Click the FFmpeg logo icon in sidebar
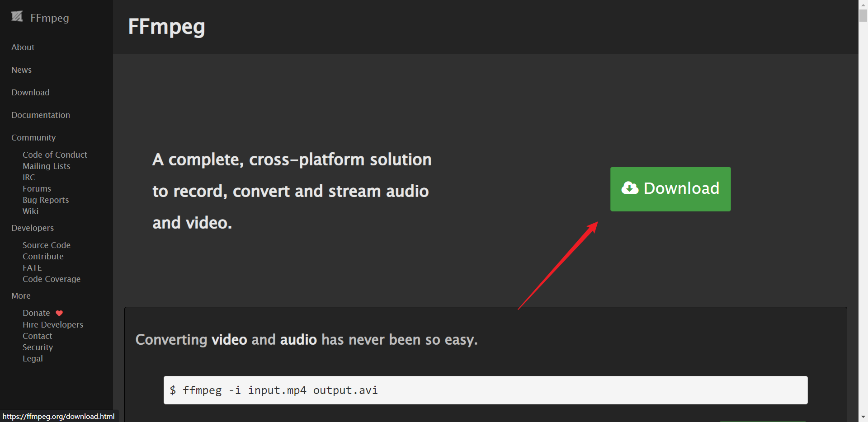868x422 pixels. 17,17
